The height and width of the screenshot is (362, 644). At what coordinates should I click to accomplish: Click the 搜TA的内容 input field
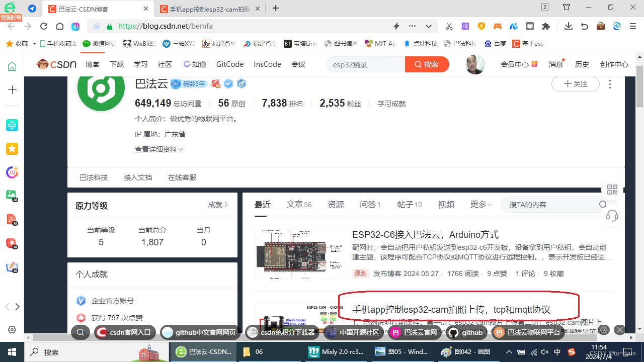pos(551,205)
